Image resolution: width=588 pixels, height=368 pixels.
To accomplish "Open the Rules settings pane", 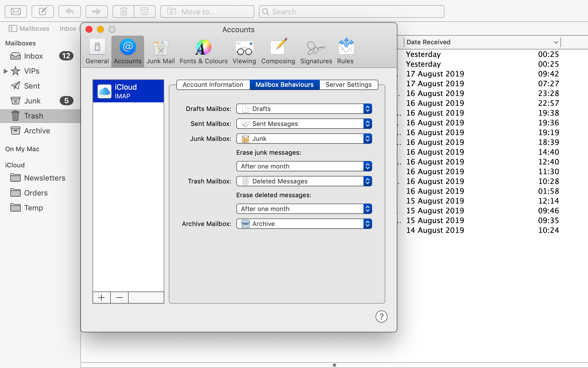I will [x=345, y=51].
